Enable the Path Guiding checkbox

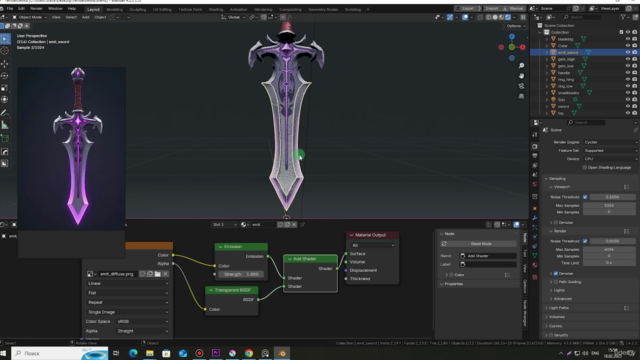click(556, 282)
